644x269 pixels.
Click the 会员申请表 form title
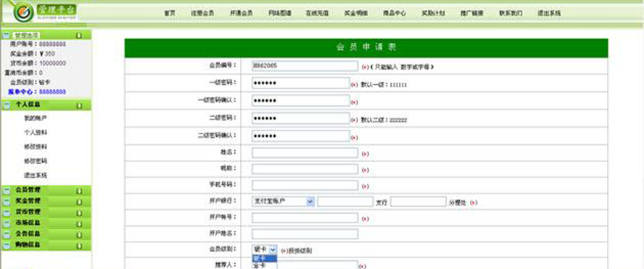click(366, 47)
